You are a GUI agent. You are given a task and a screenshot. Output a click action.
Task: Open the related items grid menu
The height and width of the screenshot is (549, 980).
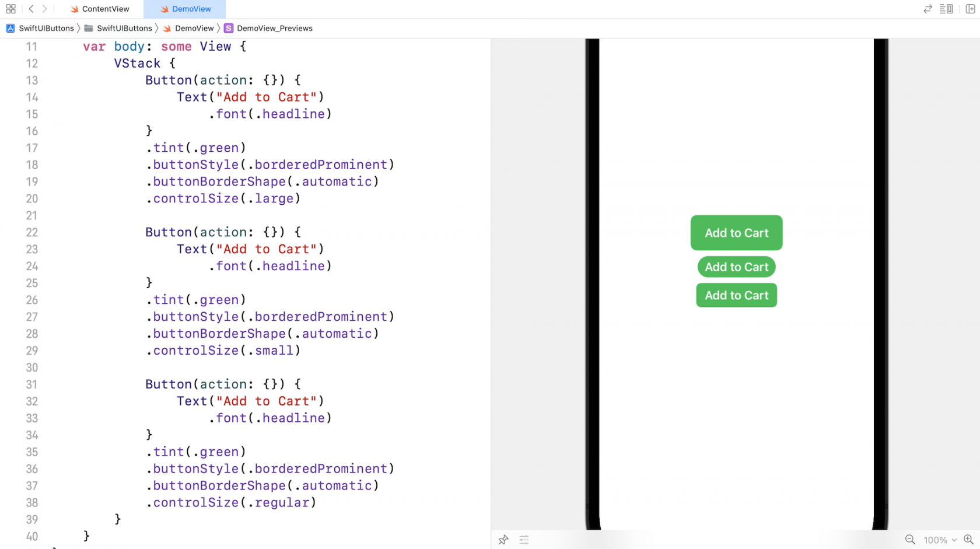[x=10, y=9]
